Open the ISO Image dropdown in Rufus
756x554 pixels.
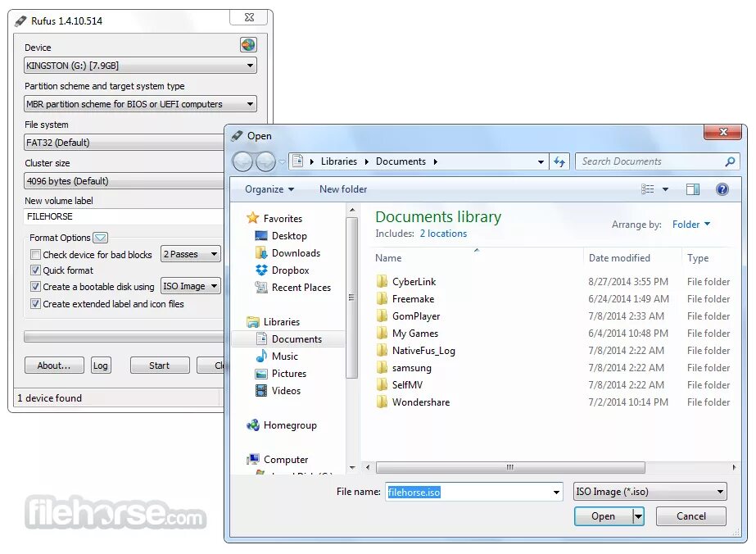[x=191, y=286]
